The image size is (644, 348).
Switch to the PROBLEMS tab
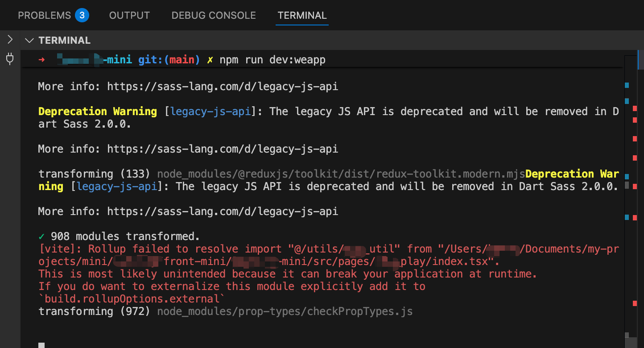point(44,15)
